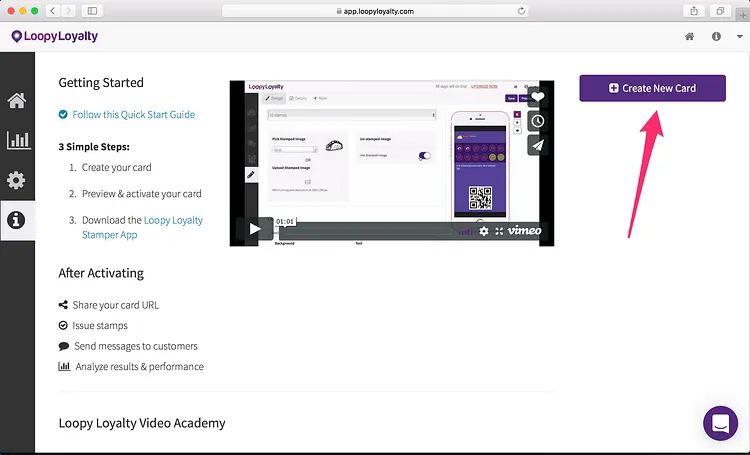The height and width of the screenshot is (455, 750).
Task: Click the address bar app.loopyloyalty.com
Action: tap(375, 11)
